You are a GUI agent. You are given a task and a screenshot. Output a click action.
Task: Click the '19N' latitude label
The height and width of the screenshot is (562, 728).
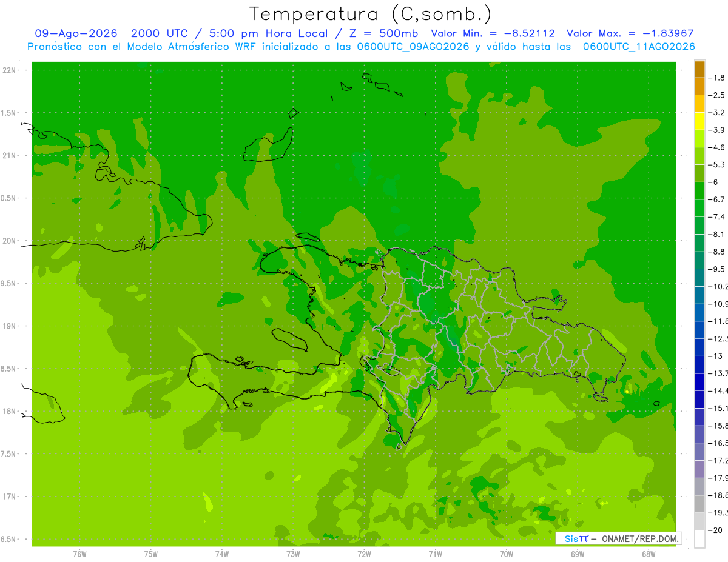point(8,326)
